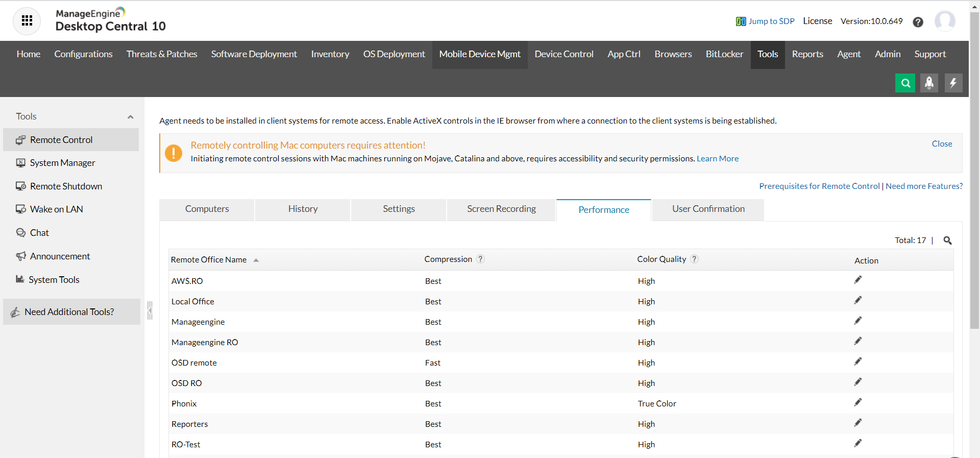Open Prerequisites for Remote Control link
Screen dimensions: 980x458
point(819,186)
